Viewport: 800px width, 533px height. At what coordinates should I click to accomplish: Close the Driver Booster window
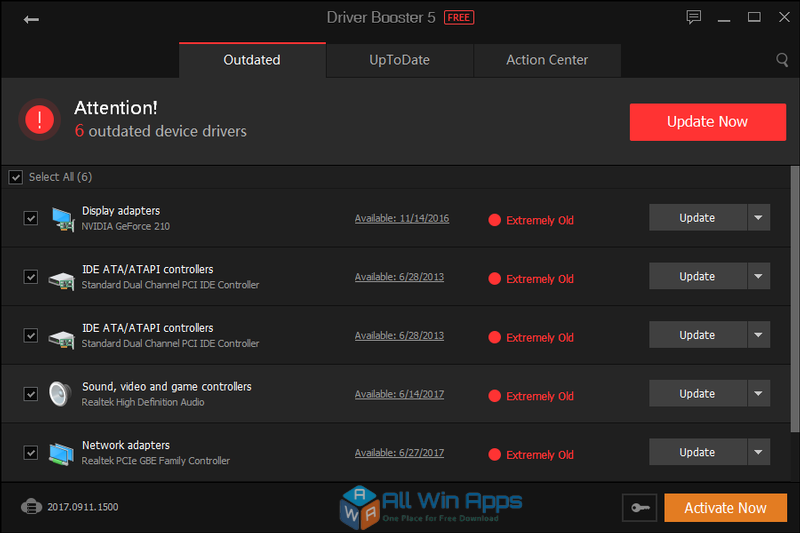[784, 17]
